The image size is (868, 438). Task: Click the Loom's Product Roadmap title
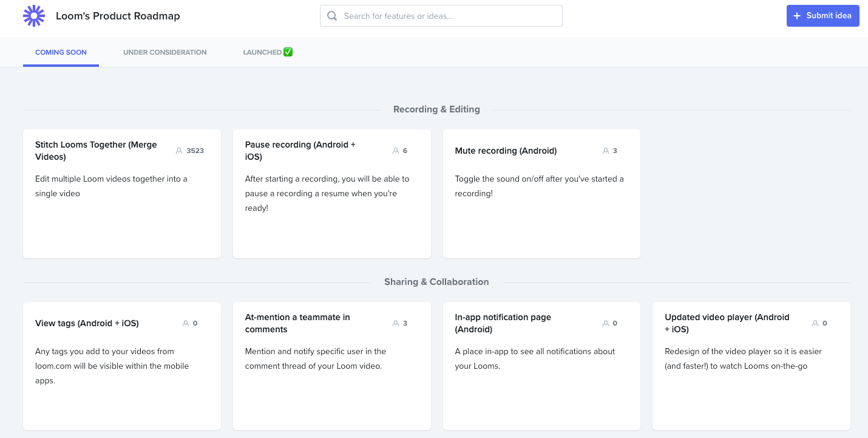118,16
